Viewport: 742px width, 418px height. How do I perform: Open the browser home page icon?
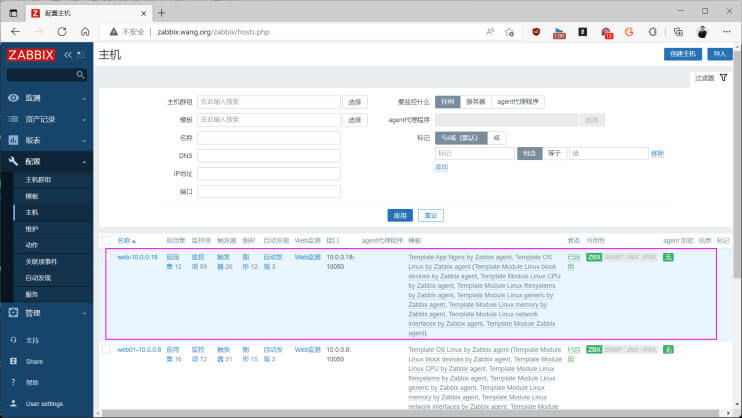(85, 32)
